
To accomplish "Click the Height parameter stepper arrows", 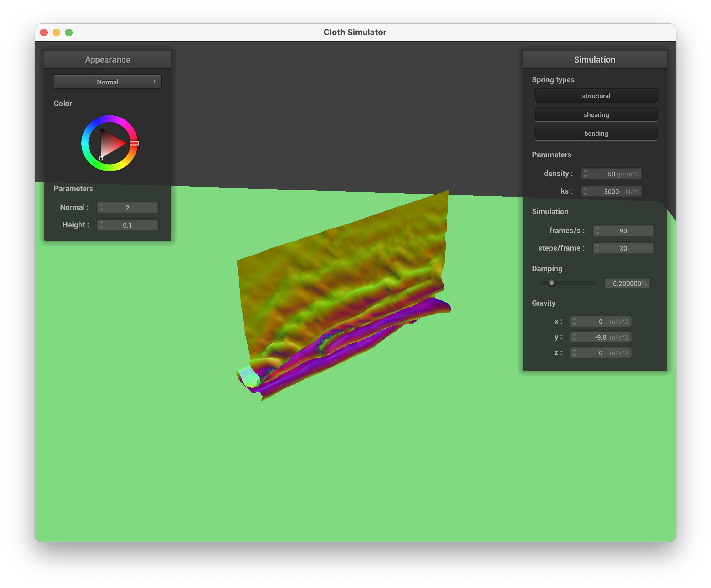I will click(102, 225).
